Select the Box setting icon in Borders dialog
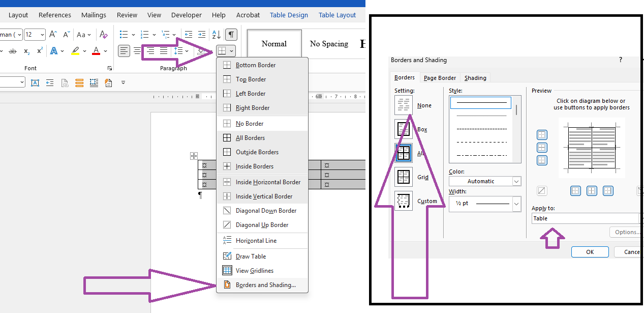The width and height of the screenshot is (644, 313). (404, 129)
